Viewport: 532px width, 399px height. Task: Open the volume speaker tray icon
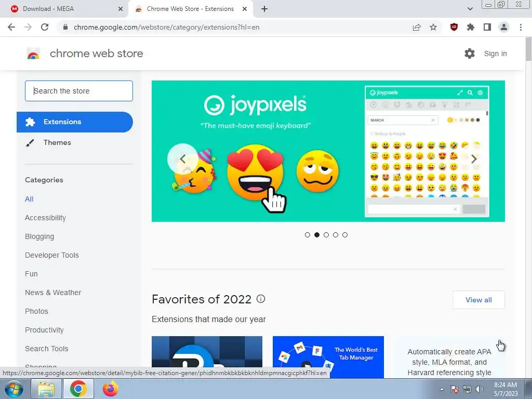[480, 389]
